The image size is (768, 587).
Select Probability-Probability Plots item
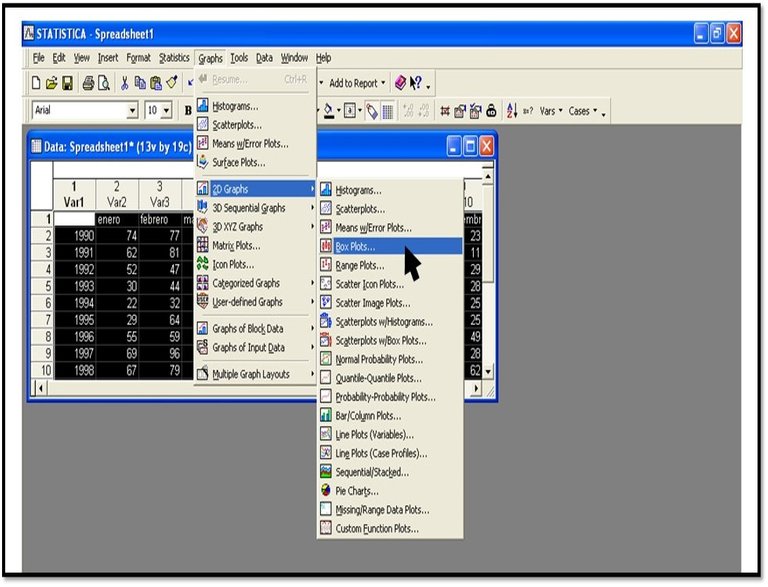390,396
